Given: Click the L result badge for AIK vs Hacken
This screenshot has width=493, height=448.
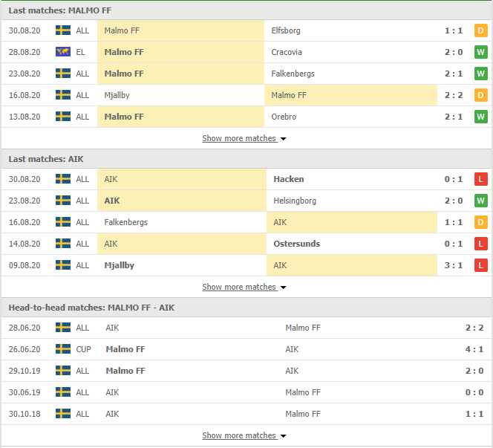Looking at the screenshot, I should (480, 179).
